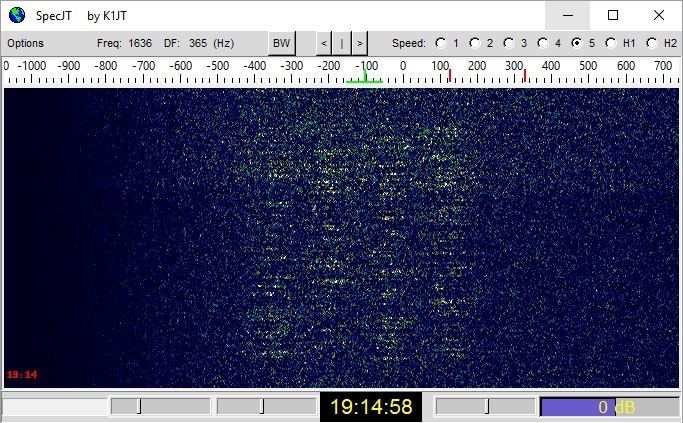Select Speed 4 radio button
683x423 pixels.
(x=543, y=43)
